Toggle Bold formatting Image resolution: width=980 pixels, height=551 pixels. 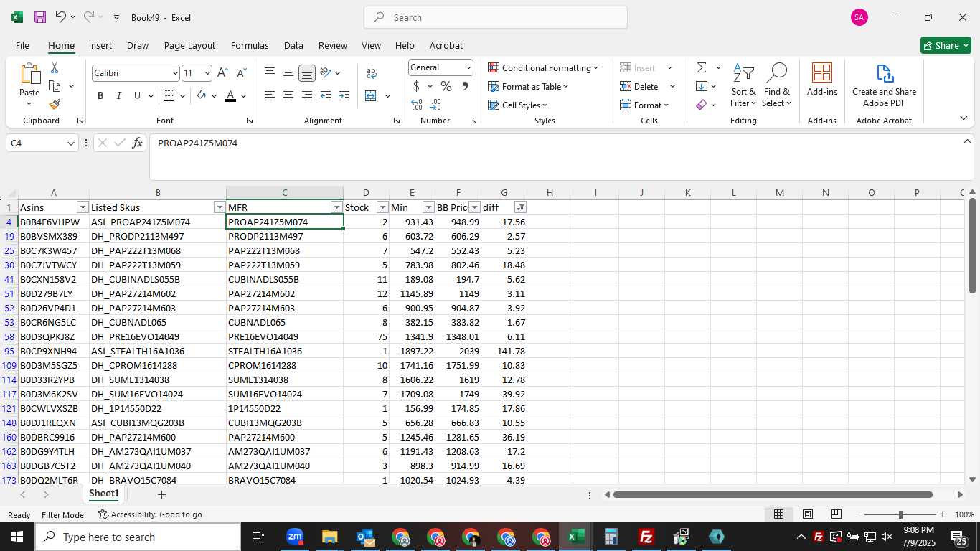[x=100, y=96]
